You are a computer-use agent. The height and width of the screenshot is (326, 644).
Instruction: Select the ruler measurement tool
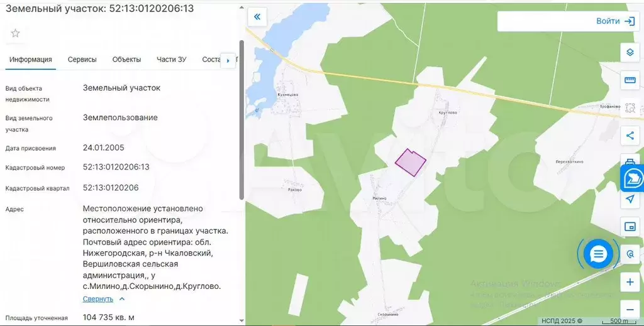630,80
